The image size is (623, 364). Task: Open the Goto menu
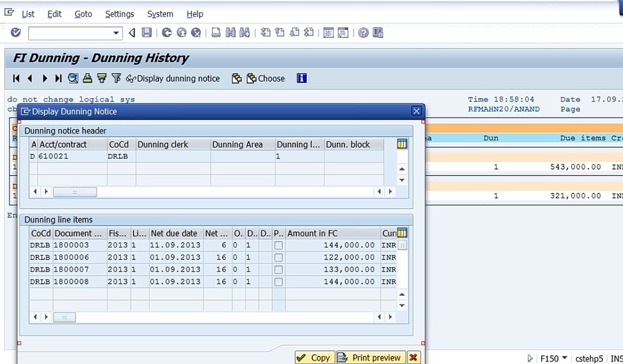(83, 14)
